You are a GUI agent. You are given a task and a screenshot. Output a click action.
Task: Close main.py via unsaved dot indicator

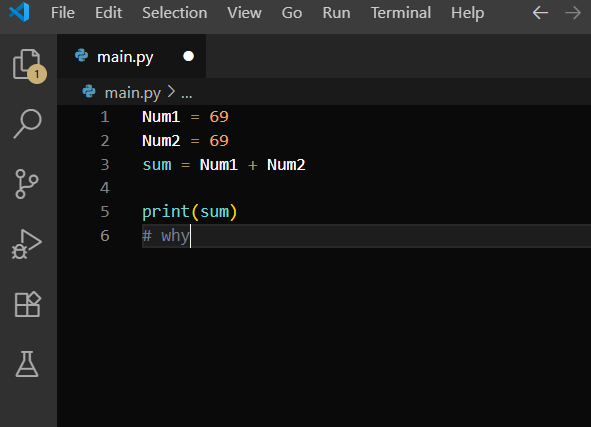coord(188,56)
